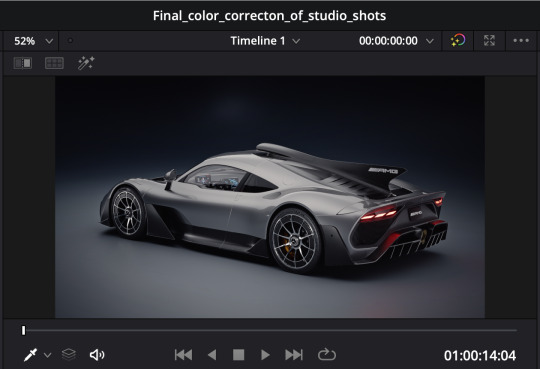Click the small bypass dot indicator
540x369 pixels.
(x=70, y=41)
